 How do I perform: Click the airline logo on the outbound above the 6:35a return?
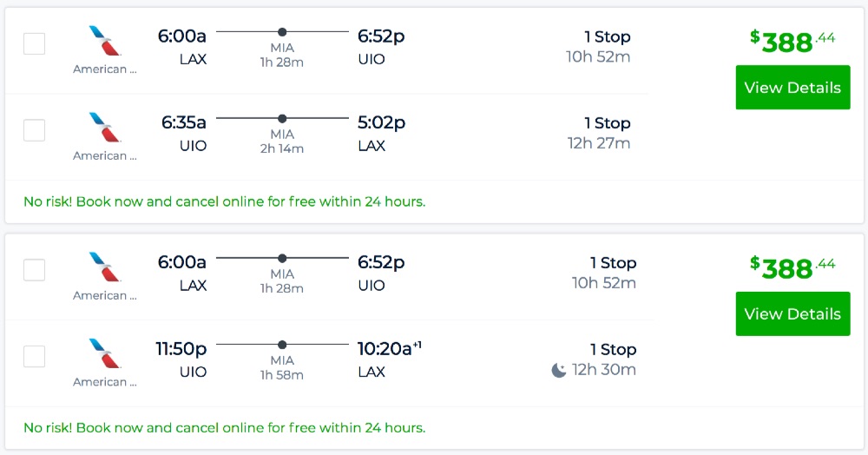[x=105, y=41]
